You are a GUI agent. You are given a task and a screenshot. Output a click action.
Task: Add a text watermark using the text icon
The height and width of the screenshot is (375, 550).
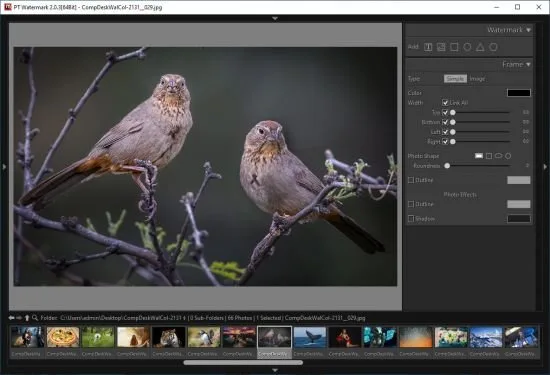[428, 47]
